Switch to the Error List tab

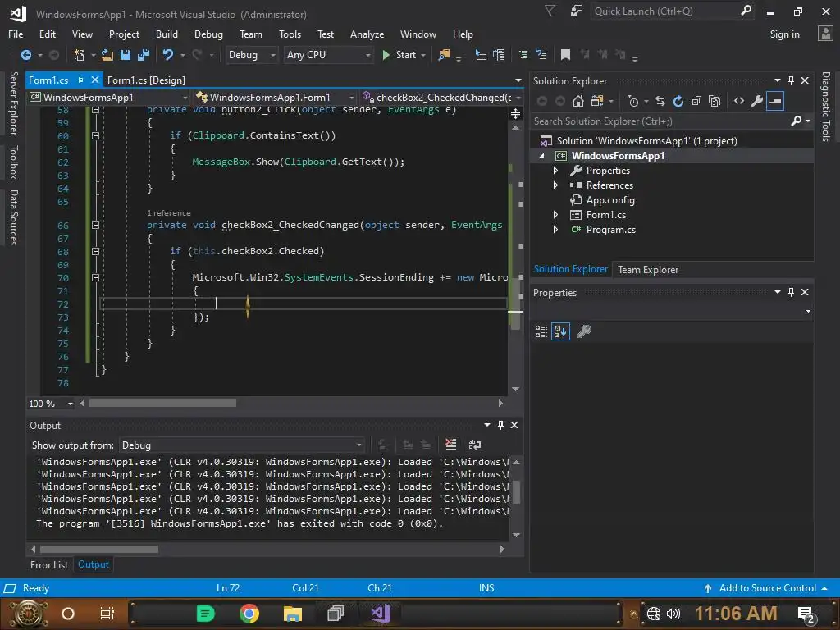49,564
